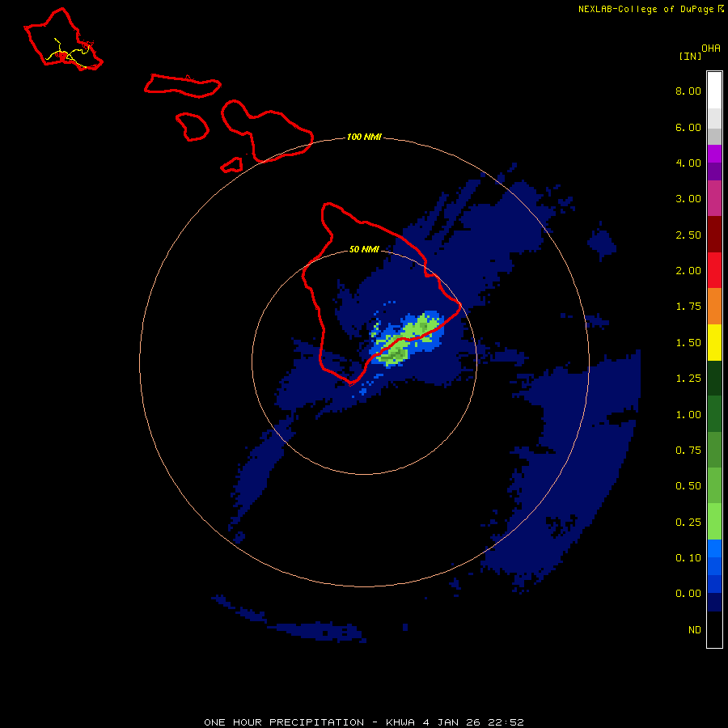The image size is (728, 728).
Task: Click the 2.50 legend value
Action: (688, 235)
